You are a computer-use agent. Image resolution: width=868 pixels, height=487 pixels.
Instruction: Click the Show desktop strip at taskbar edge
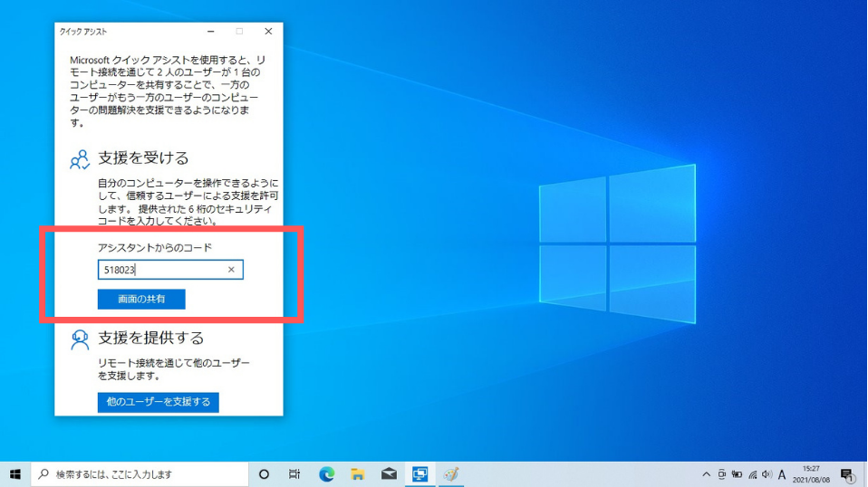pyautogui.click(x=866, y=474)
